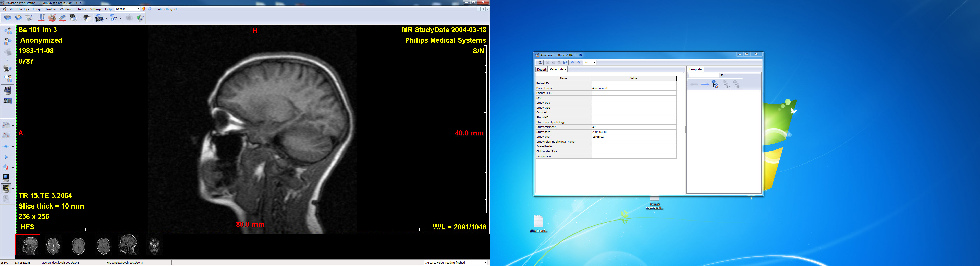Click the Patient name value cell Anonymized
This screenshot has width=980, height=266.
634,88
